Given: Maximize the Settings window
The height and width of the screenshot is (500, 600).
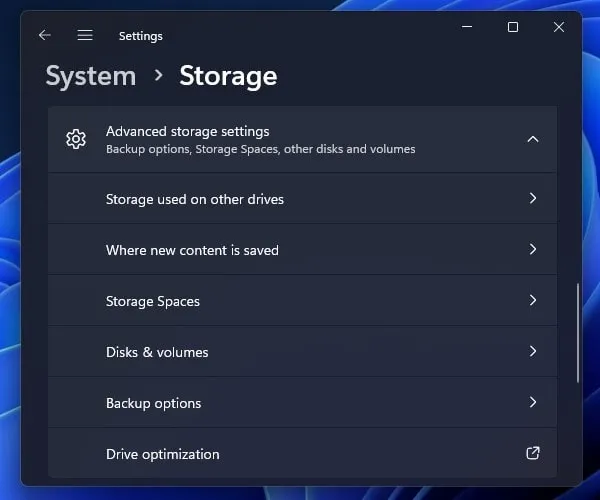Looking at the screenshot, I should pyautogui.click(x=513, y=27).
